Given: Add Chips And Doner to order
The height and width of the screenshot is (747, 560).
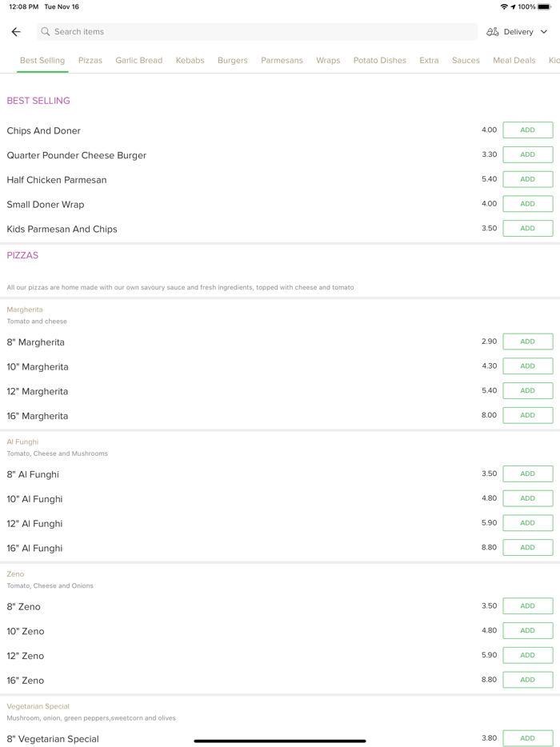Looking at the screenshot, I should 527,130.
